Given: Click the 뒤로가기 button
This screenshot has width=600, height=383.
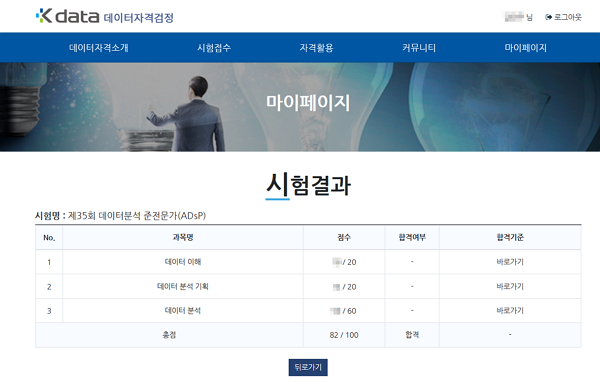Looking at the screenshot, I should (x=308, y=367).
